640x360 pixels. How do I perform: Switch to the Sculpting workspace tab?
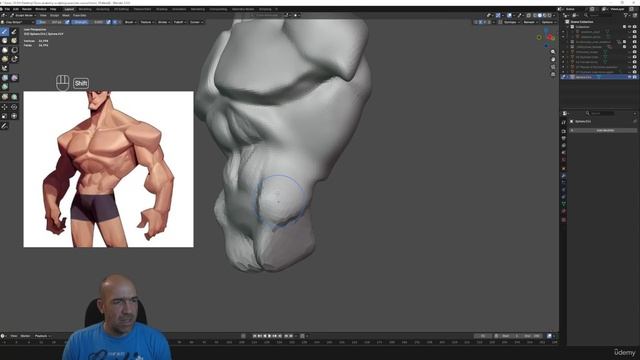click(102, 9)
